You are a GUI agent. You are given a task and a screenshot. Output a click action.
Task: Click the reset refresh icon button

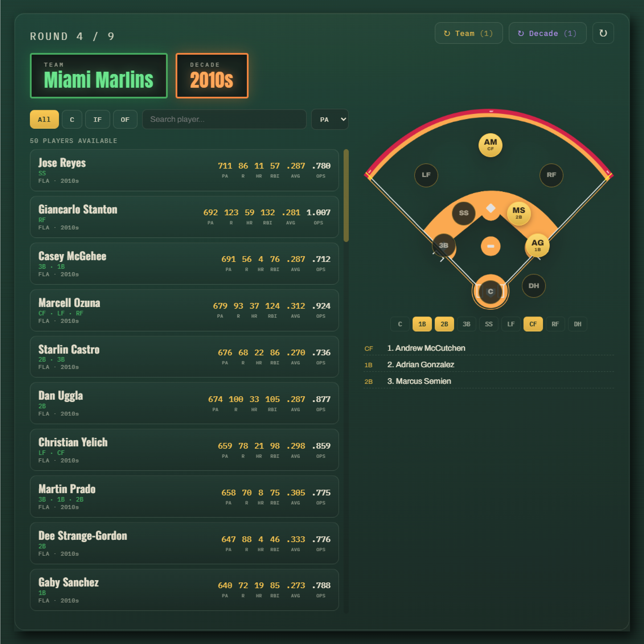(x=603, y=33)
